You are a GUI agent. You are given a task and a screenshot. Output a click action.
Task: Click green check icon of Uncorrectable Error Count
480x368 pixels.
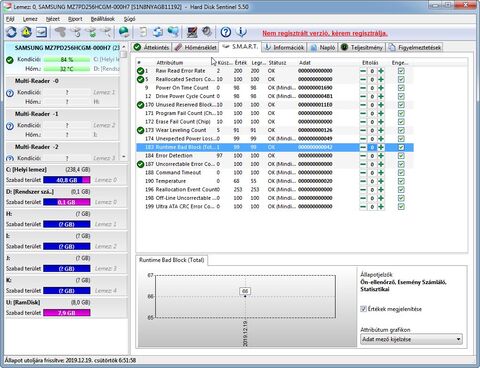[x=140, y=164]
